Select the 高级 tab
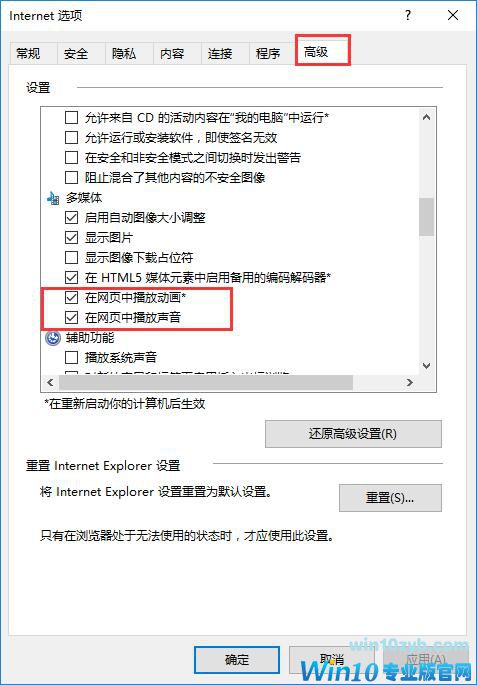 click(316, 52)
